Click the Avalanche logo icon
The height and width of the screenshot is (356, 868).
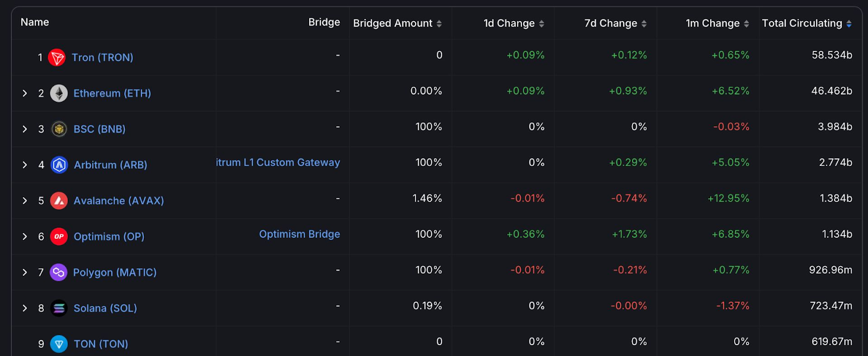tap(59, 200)
